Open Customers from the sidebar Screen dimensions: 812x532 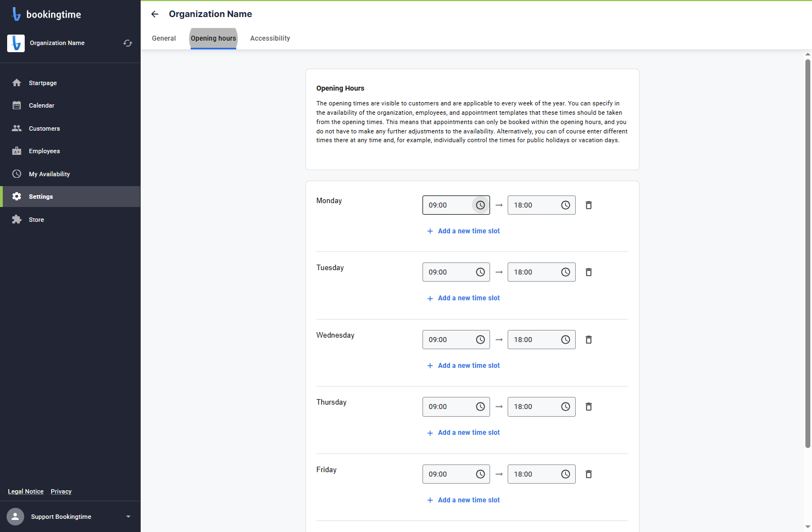coord(70,128)
